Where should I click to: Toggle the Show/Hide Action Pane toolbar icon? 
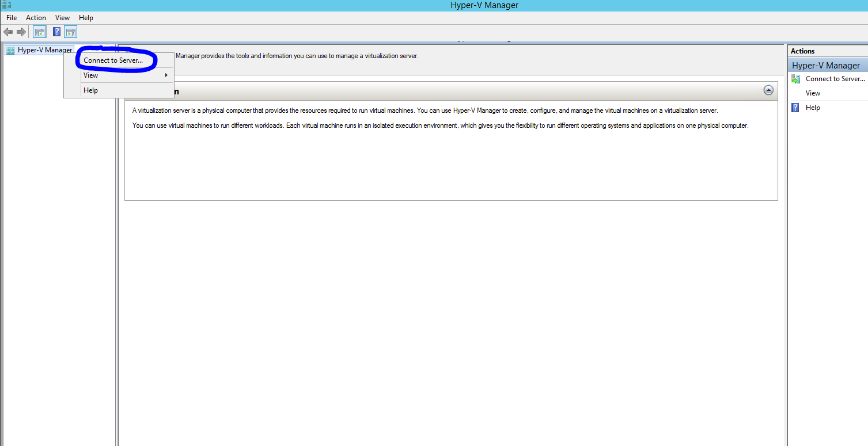tap(70, 32)
